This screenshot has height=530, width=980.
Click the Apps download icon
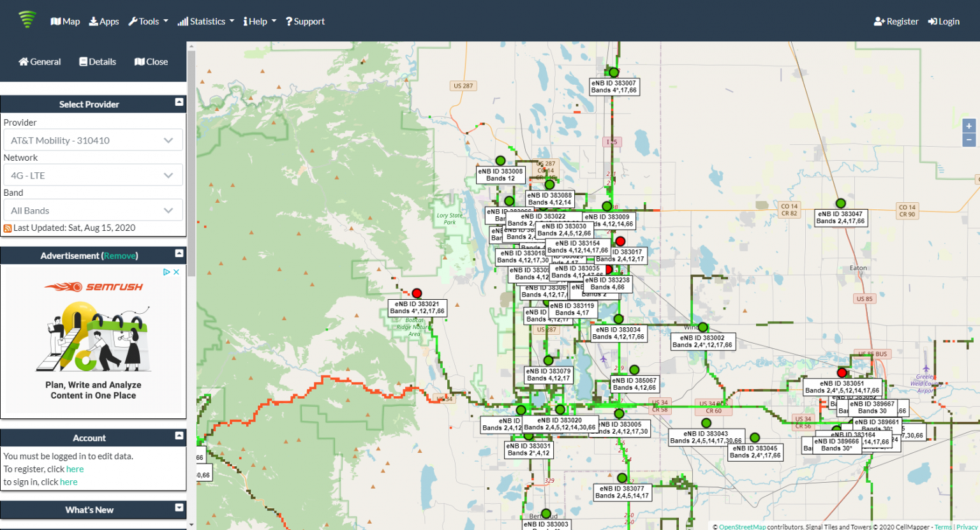93,21
